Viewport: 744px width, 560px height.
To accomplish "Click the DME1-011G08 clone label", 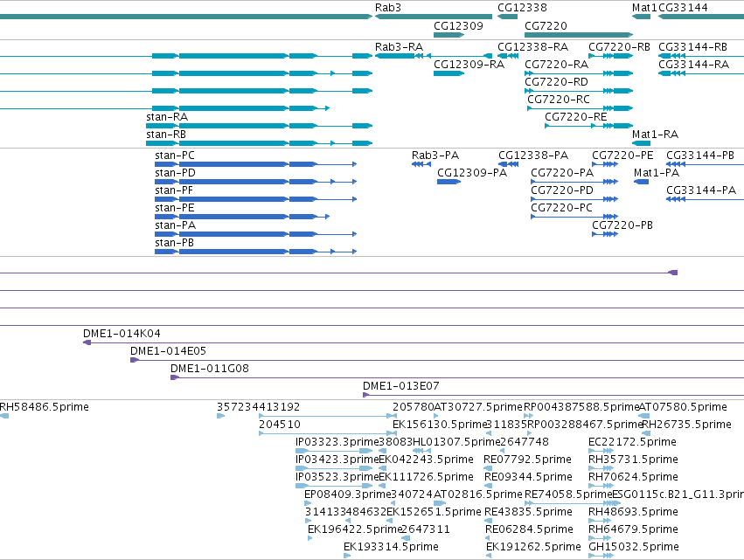I will point(210,369).
